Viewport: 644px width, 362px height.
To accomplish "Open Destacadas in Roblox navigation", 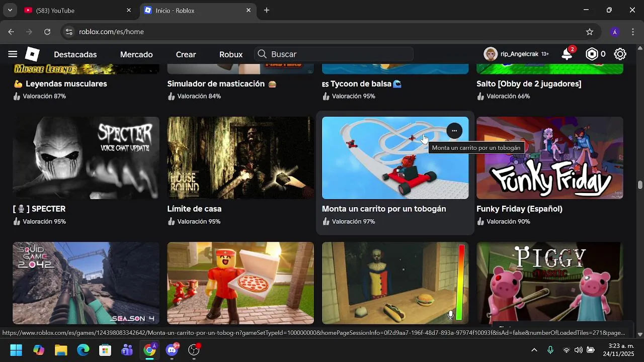I will pyautogui.click(x=75, y=54).
